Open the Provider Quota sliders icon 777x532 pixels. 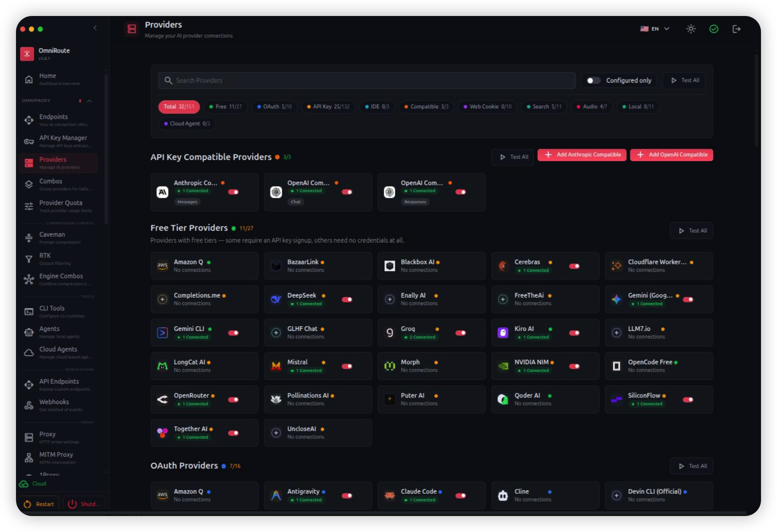pyautogui.click(x=29, y=206)
